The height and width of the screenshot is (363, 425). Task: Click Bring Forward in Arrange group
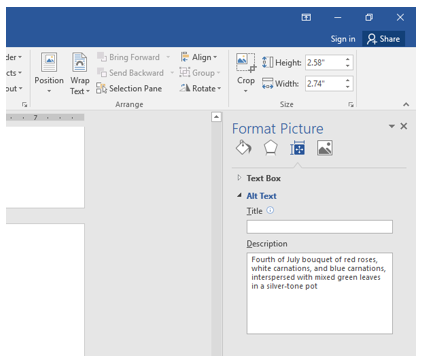(129, 57)
